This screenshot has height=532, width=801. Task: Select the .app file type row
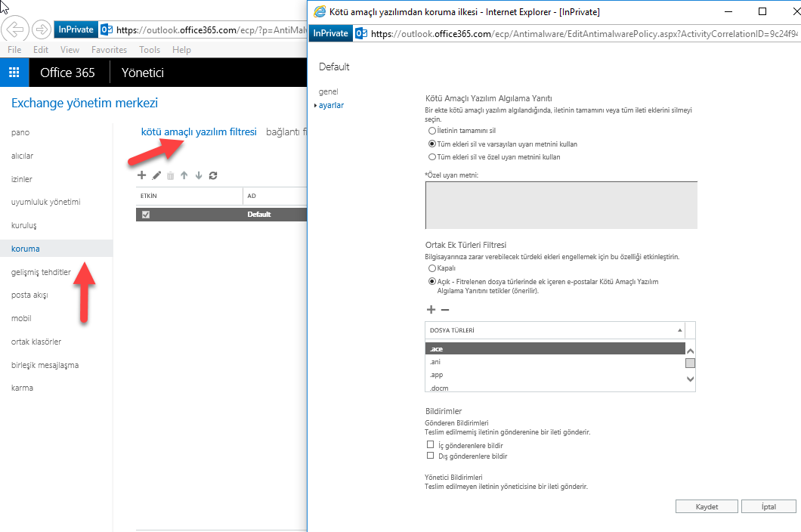555,375
